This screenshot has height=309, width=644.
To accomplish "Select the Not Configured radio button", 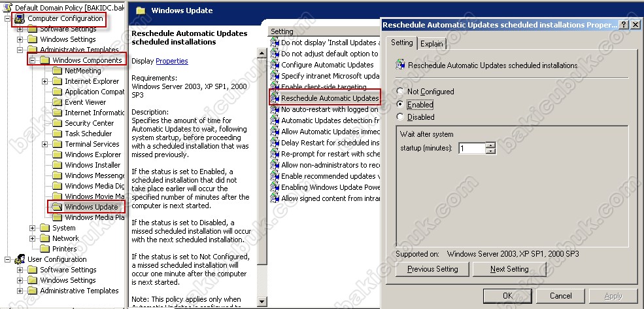I will point(400,92).
